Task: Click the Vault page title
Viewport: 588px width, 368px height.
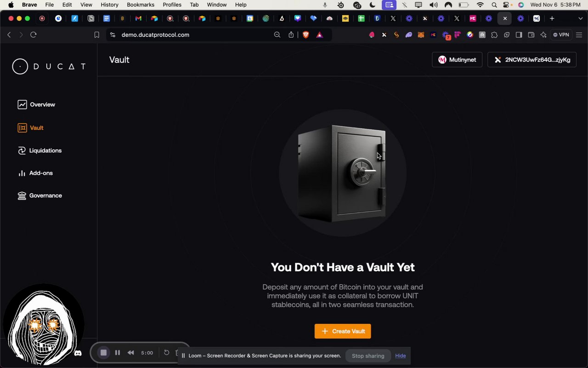Action: (119, 60)
